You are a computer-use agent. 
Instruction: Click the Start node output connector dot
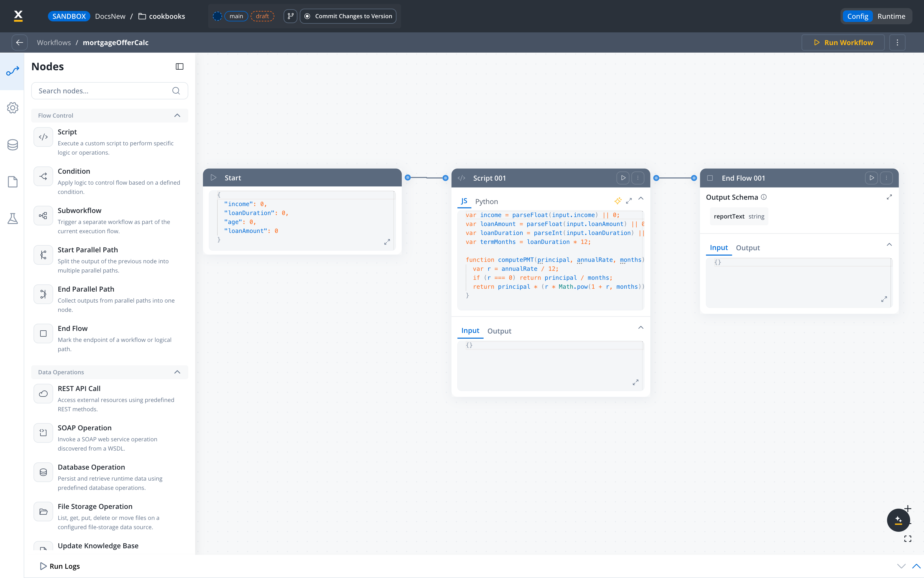407,177
